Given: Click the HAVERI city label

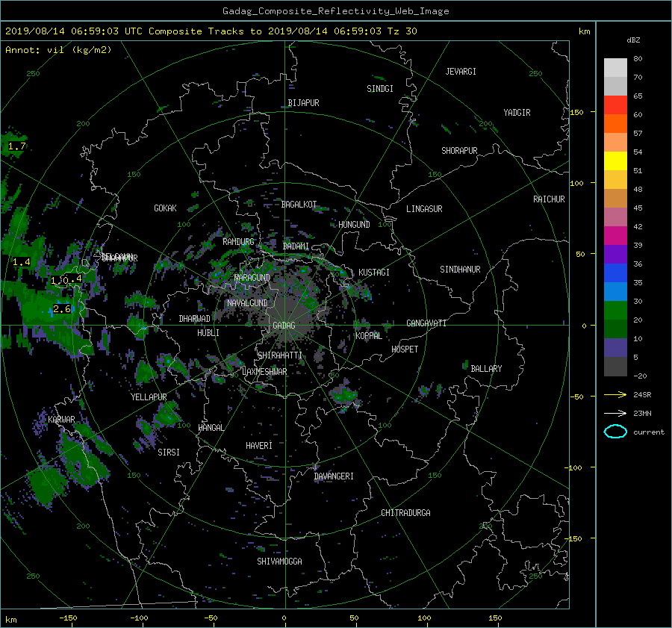Looking at the screenshot, I should pyautogui.click(x=259, y=446).
